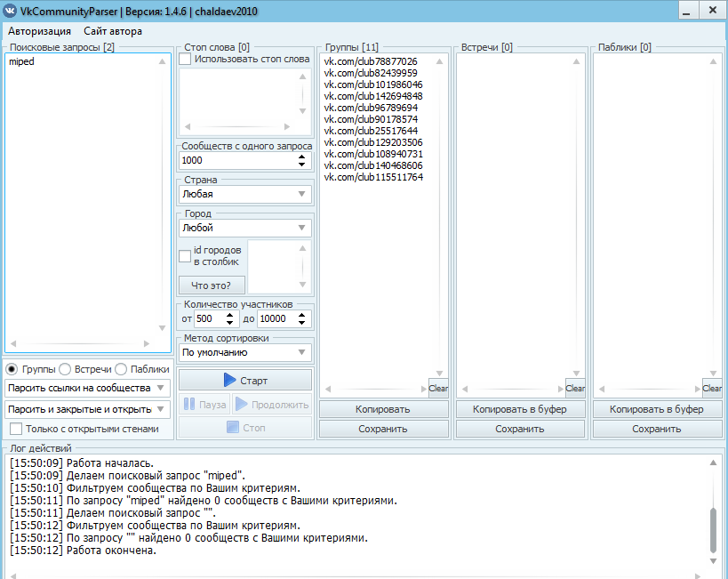Select group link vk.com/club108940731
Image resolution: width=728 pixels, height=579 pixels.
373,154
